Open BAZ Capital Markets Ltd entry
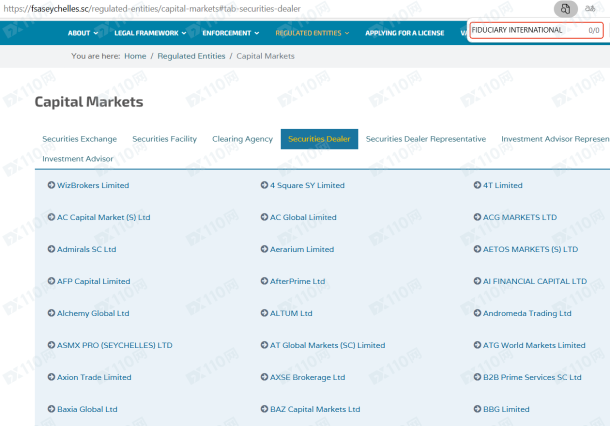The image size is (610, 426). tap(315, 409)
